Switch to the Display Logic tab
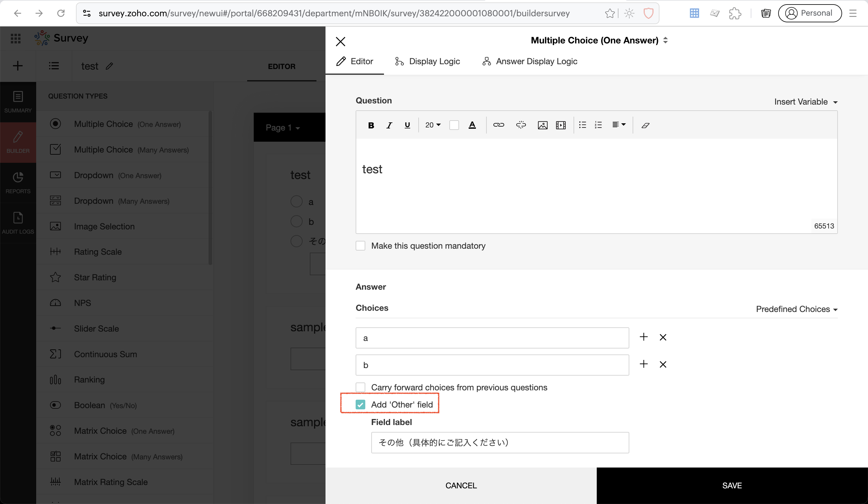The width and height of the screenshot is (868, 504). (x=427, y=61)
